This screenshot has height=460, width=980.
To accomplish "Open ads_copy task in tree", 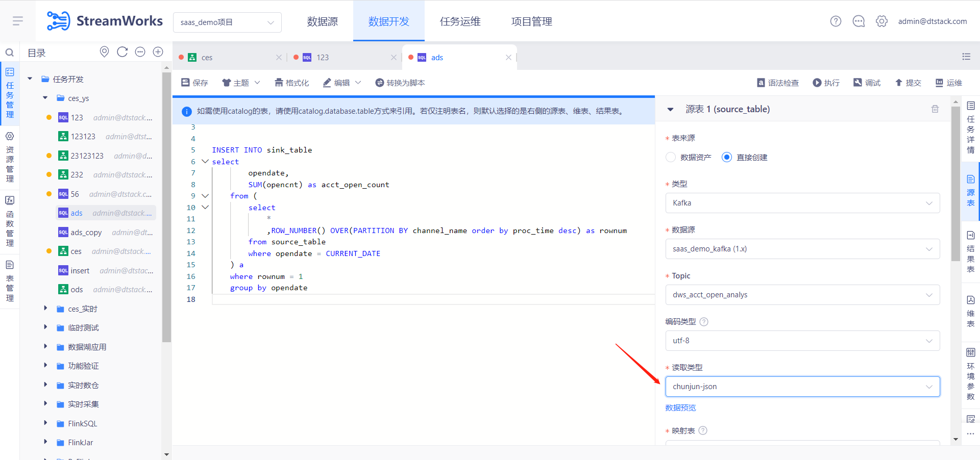I will coord(86,233).
